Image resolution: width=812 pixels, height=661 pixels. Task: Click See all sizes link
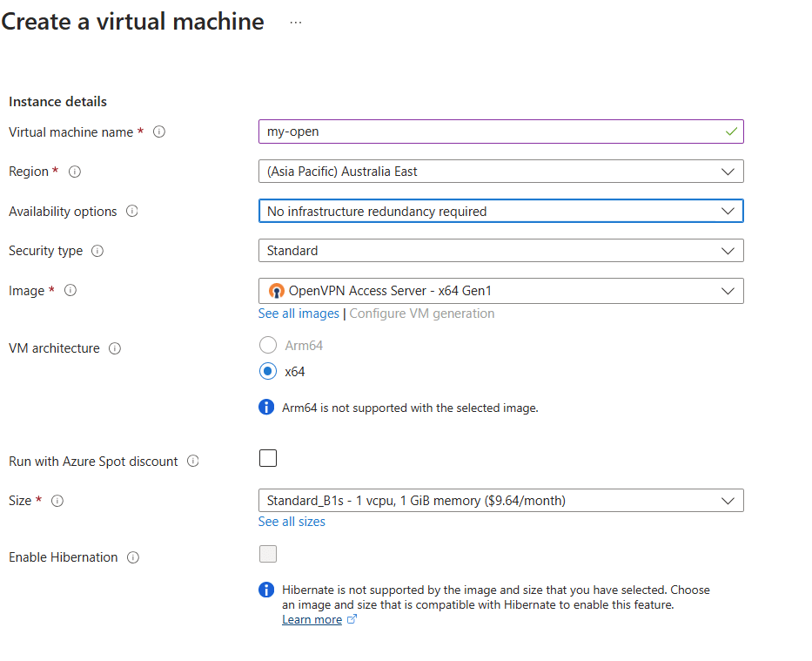coord(292,522)
